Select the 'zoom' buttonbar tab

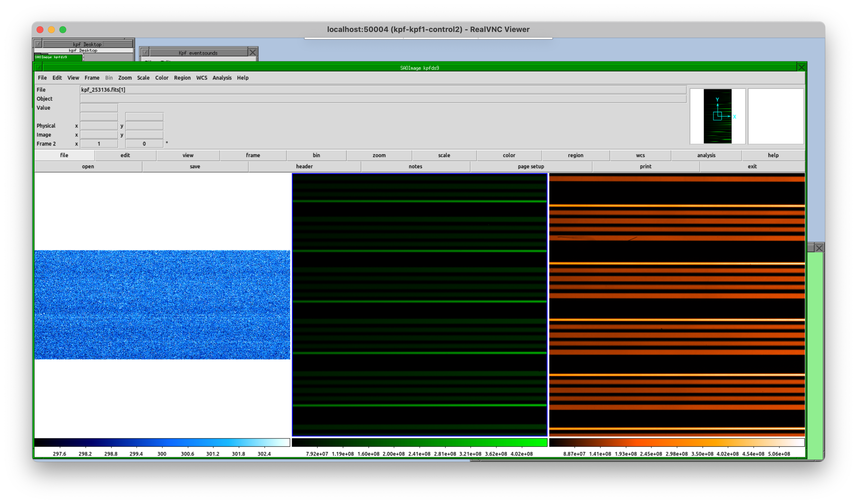379,155
